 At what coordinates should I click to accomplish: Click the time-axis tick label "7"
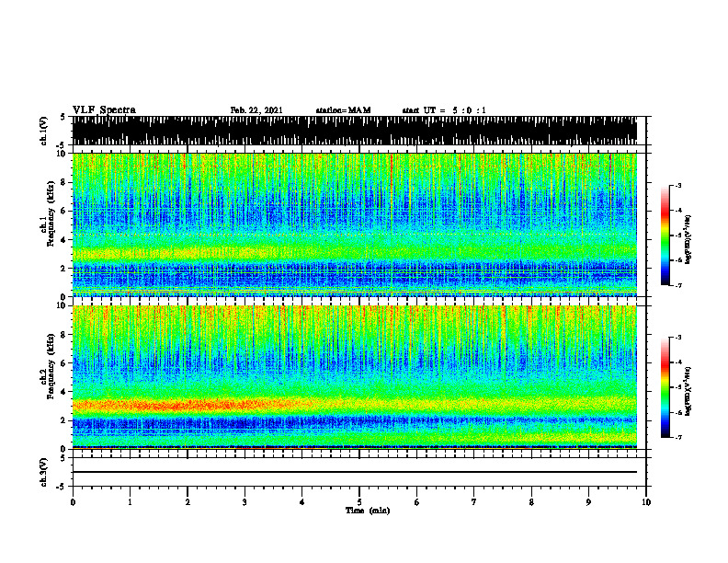coord(474,502)
